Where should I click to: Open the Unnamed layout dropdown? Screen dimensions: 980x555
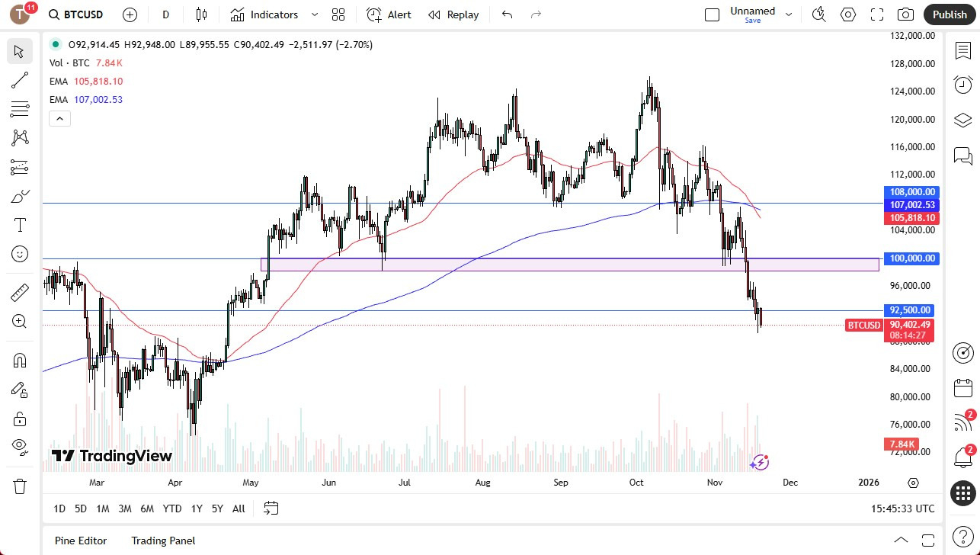coord(789,12)
